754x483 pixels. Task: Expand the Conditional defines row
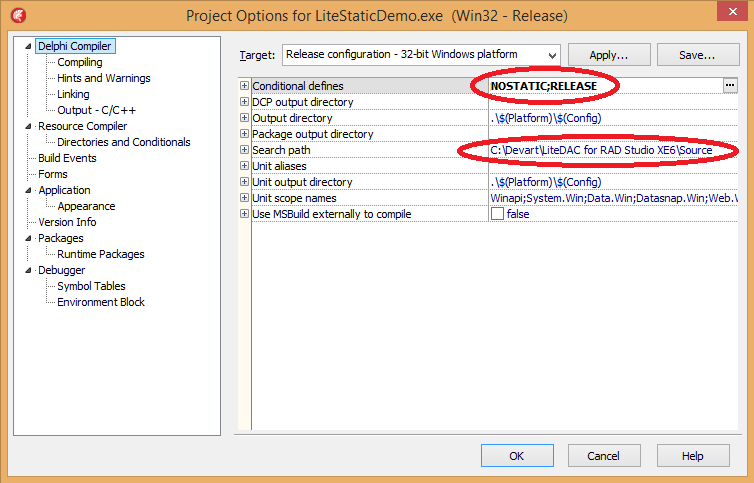(x=244, y=86)
